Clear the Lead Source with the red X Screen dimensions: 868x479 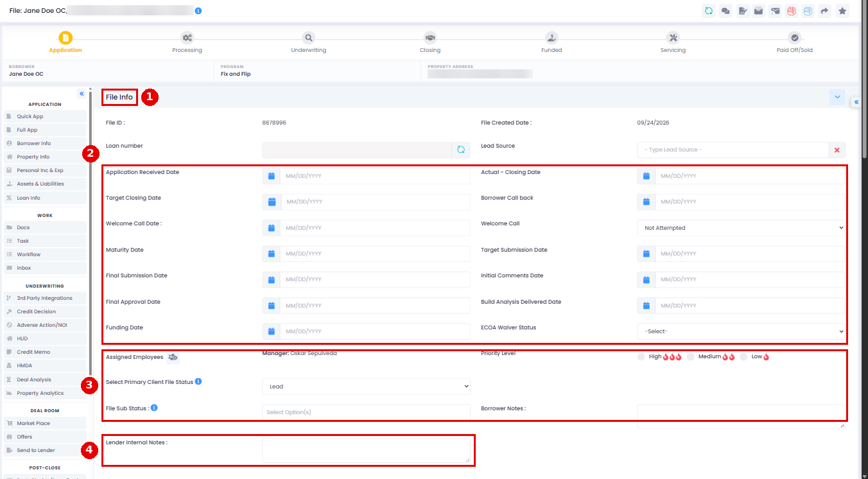point(837,150)
